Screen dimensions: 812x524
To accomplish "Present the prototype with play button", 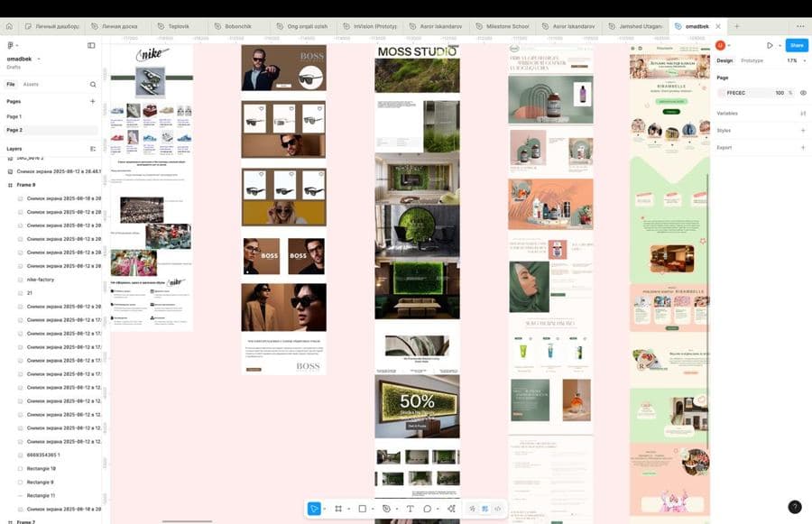I will pos(770,46).
